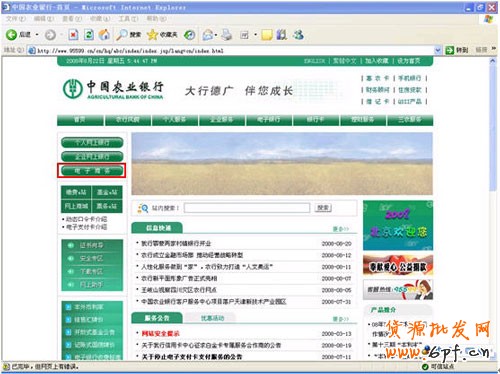Click the Agricultural Bank of China logo

(x=114, y=89)
